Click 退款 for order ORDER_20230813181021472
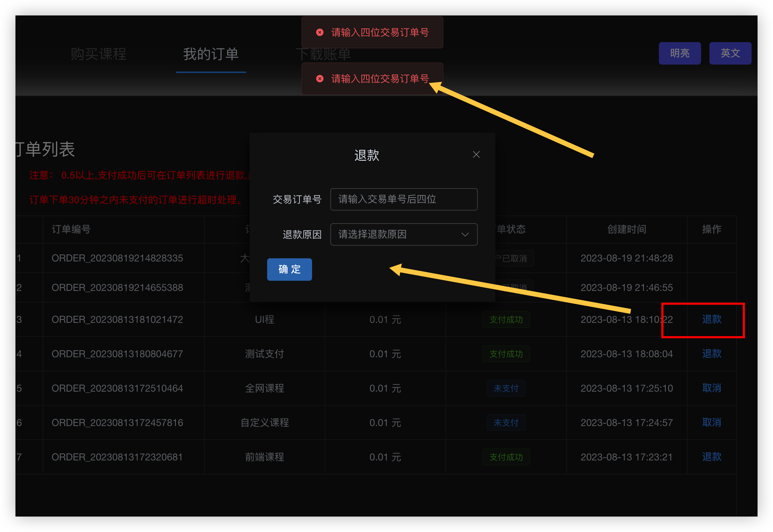This screenshot has width=773, height=532. click(712, 319)
